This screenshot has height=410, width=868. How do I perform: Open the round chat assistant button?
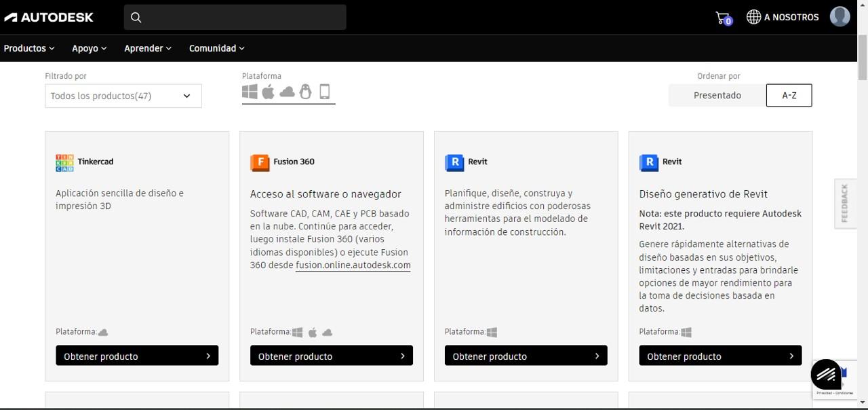(826, 375)
